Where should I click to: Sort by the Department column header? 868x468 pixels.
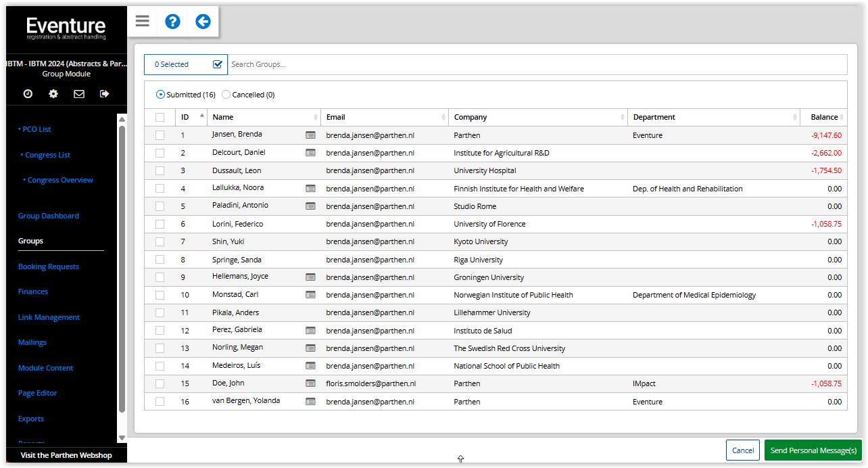point(714,117)
